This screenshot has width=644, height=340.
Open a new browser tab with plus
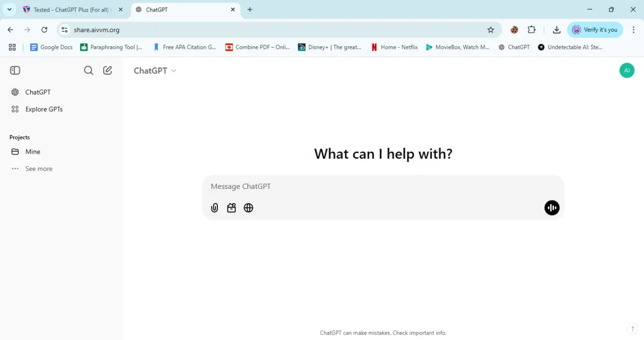pos(250,10)
